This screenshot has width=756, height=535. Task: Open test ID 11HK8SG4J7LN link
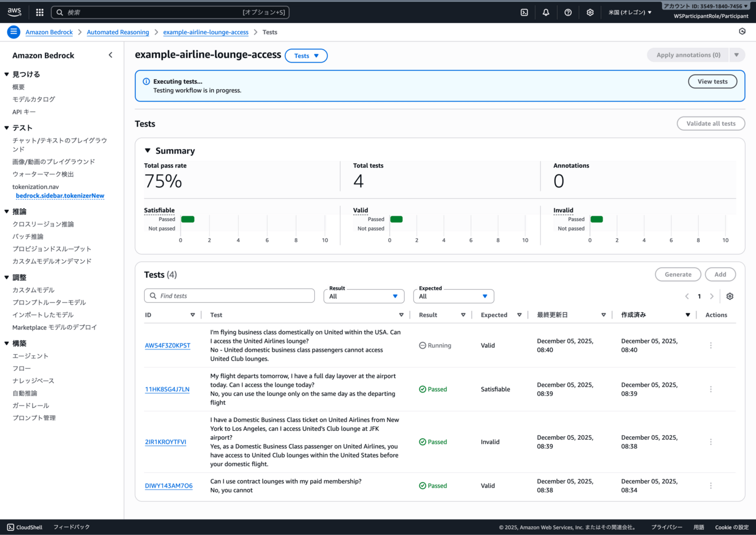(167, 390)
